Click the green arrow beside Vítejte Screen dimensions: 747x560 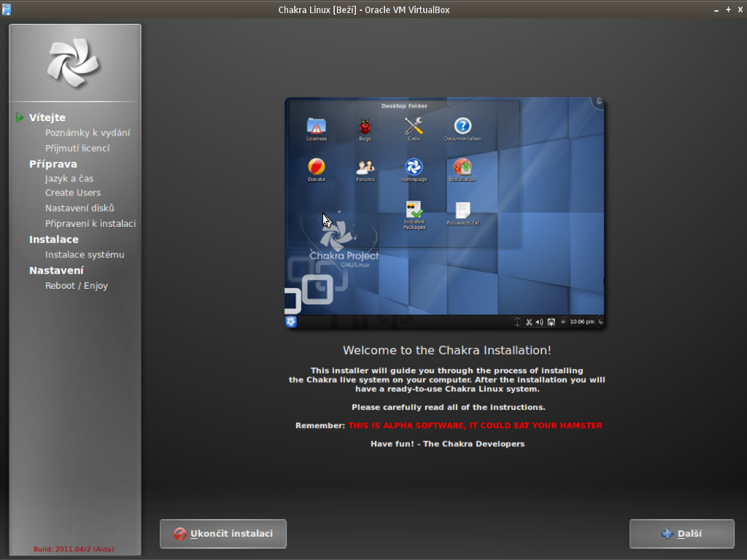point(20,117)
